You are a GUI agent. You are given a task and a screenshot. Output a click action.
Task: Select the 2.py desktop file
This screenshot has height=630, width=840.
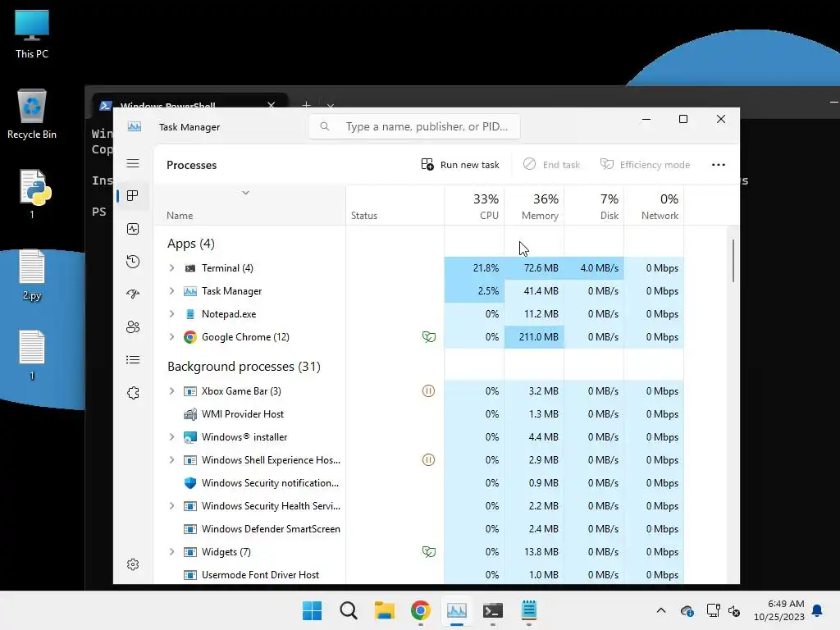(x=32, y=276)
